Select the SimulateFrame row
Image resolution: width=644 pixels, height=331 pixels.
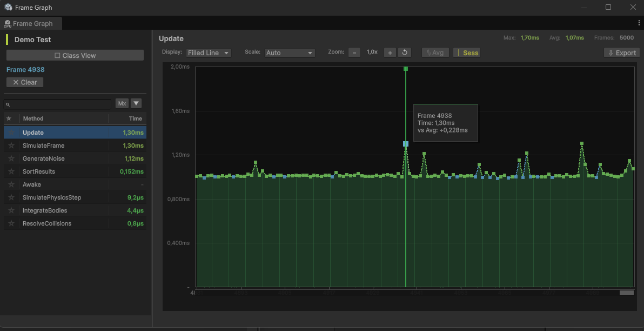[x=75, y=145]
